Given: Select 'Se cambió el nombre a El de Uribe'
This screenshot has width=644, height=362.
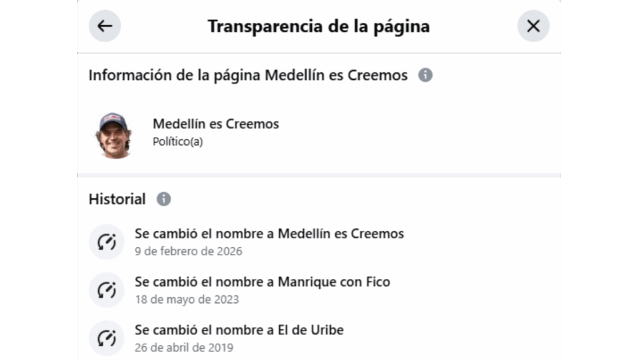Looking at the screenshot, I should [x=239, y=330].
